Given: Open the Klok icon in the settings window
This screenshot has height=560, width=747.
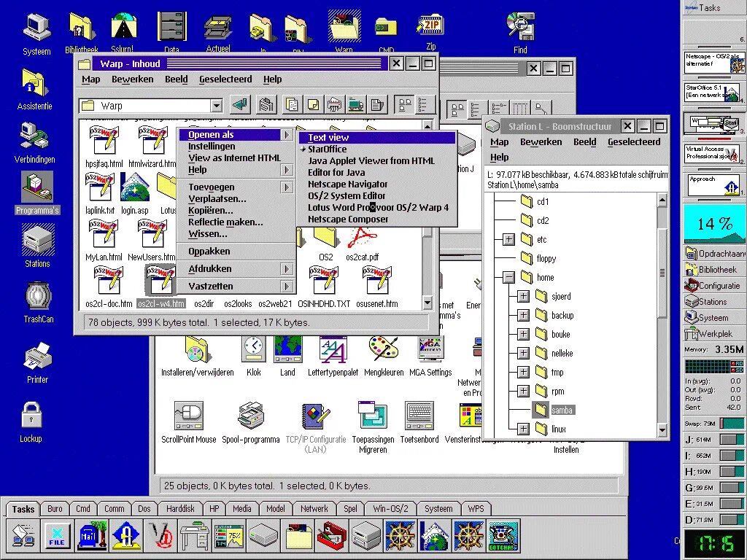Looking at the screenshot, I should (253, 349).
